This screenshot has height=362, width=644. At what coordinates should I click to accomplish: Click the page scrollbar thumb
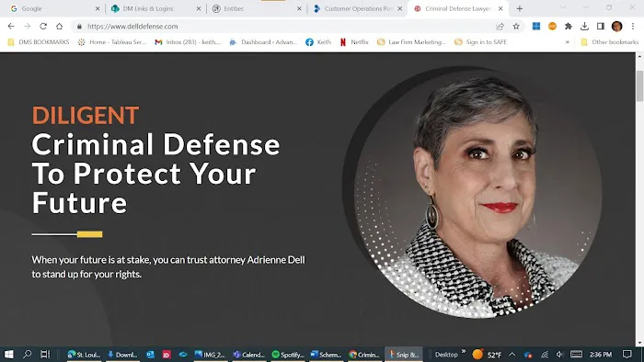[639, 85]
